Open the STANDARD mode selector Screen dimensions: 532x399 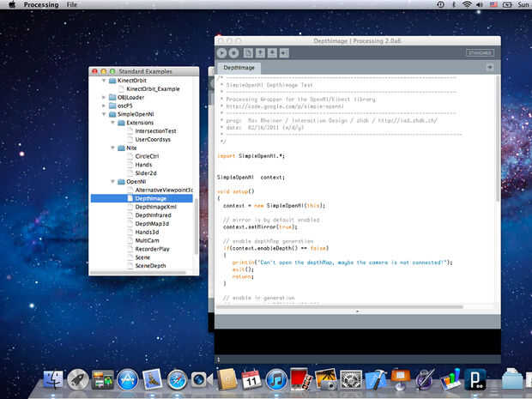tap(480, 52)
